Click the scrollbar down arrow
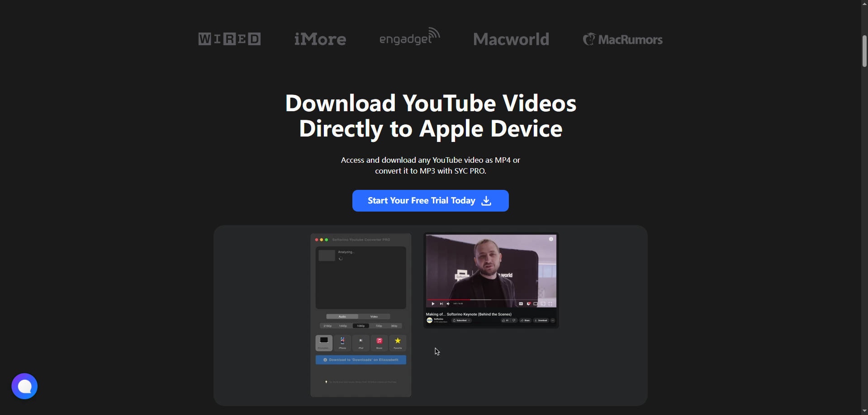 coord(864,411)
